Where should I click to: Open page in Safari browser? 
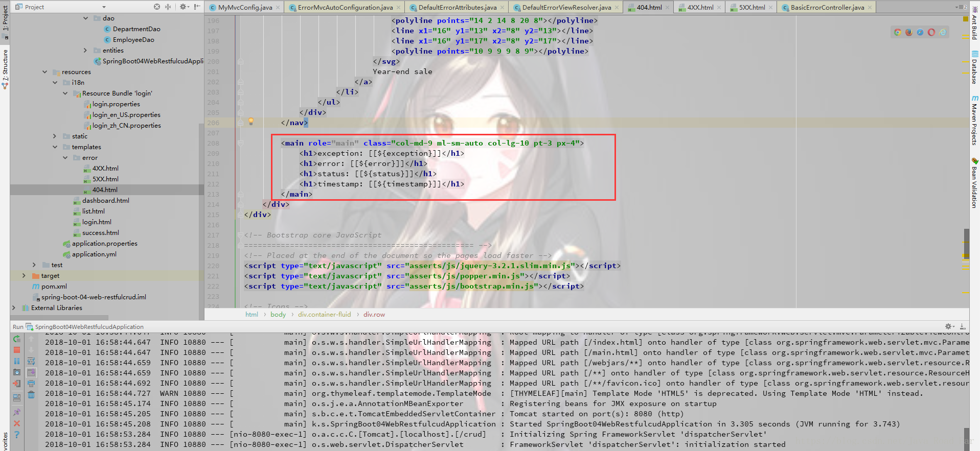(x=920, y=32)
